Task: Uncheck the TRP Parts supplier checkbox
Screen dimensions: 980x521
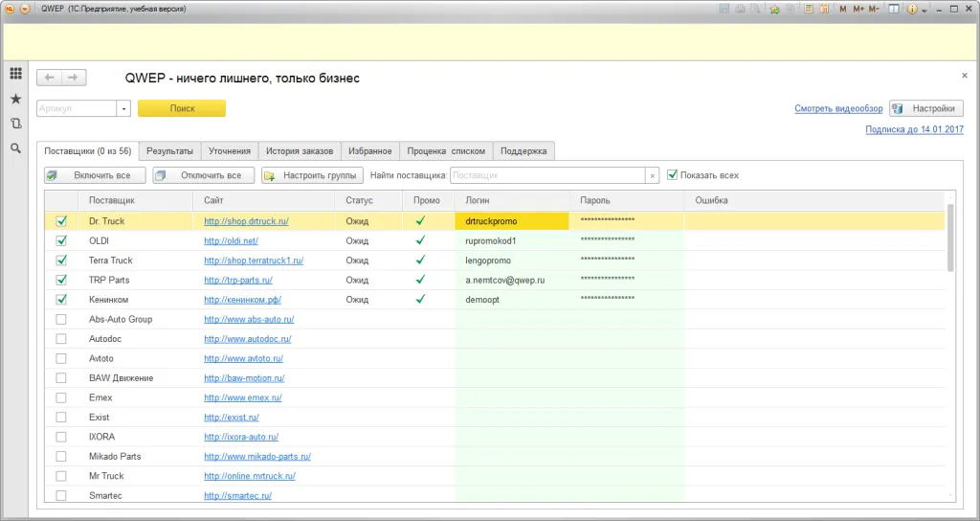Action: pyautogui.click(x=61, y=280)
